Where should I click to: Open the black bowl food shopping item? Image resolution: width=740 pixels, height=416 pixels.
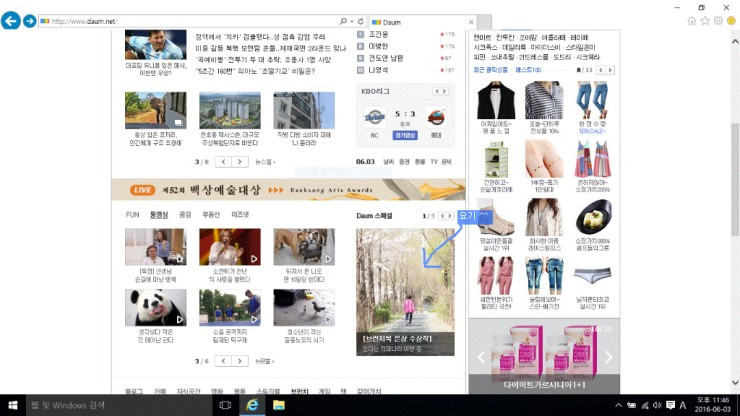[593, 217]
